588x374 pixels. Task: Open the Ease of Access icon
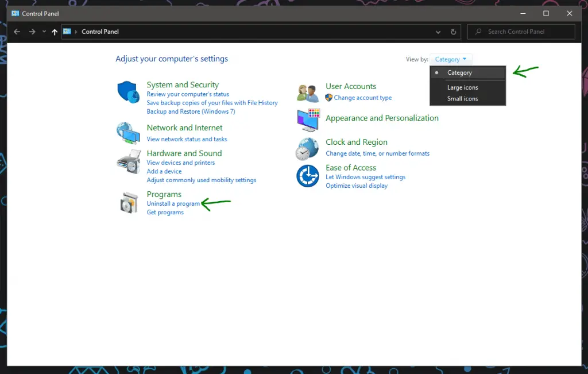point(308,176)
